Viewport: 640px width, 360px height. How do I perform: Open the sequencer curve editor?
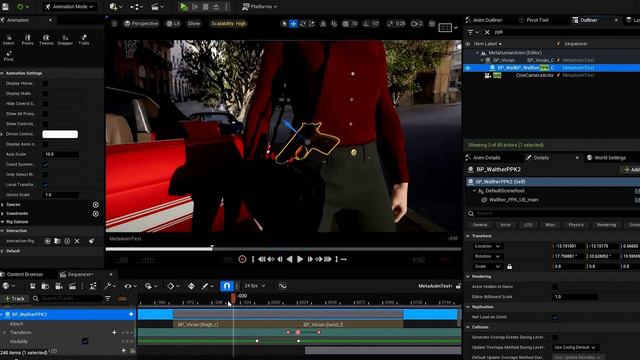click(282, 286)
